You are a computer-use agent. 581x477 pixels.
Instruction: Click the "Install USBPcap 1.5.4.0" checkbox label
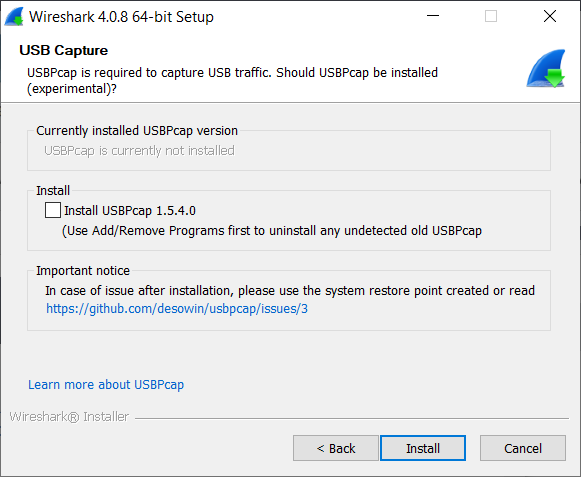tap(130, 211)
